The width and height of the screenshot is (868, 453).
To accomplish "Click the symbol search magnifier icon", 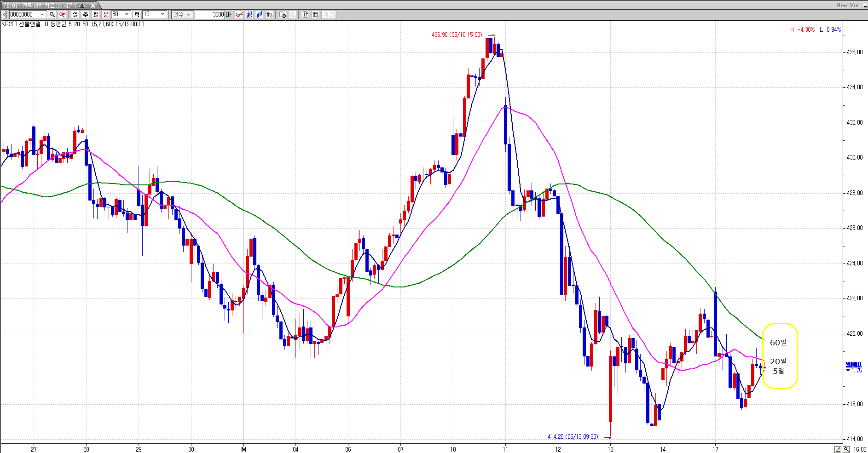I will [52, 15].
